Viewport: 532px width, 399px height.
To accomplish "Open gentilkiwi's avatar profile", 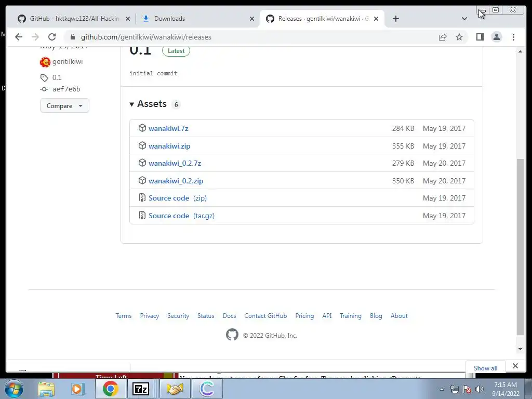I will 45,62.
